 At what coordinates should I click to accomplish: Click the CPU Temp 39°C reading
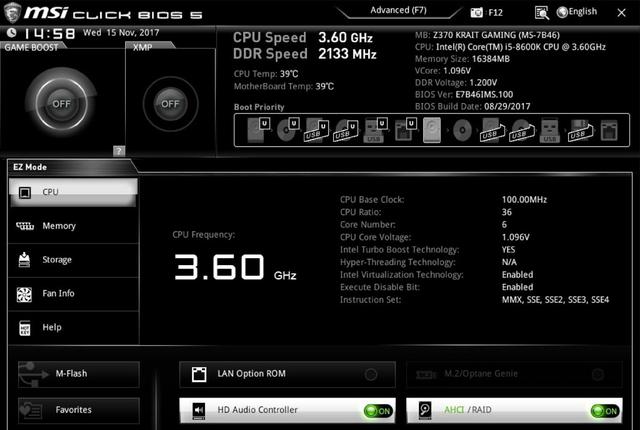[266, 74]
